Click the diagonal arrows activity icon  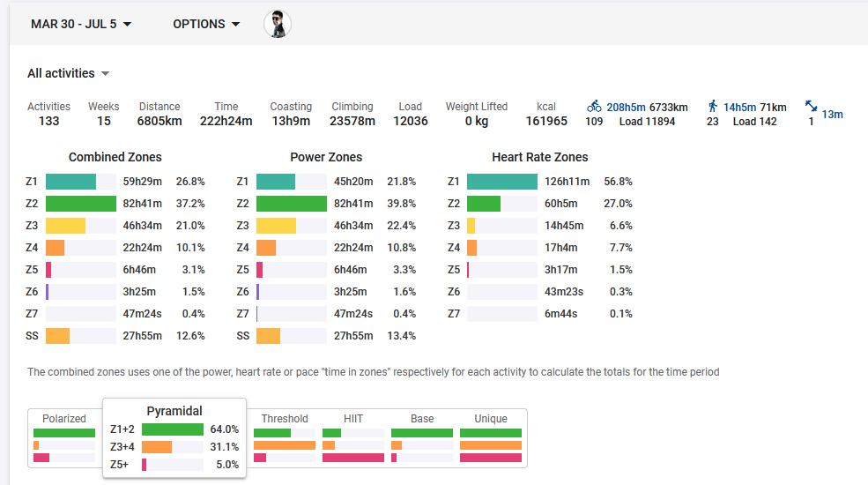pyautogui.click(x=811, y=106)
